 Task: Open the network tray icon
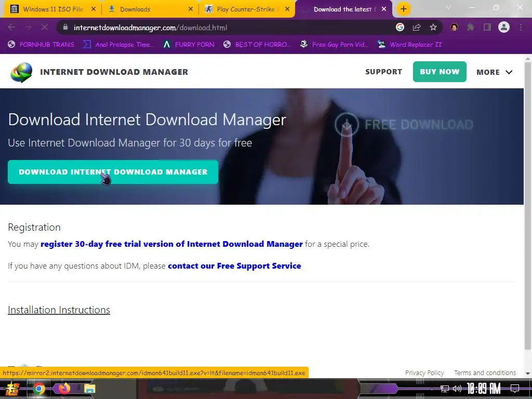444,389
